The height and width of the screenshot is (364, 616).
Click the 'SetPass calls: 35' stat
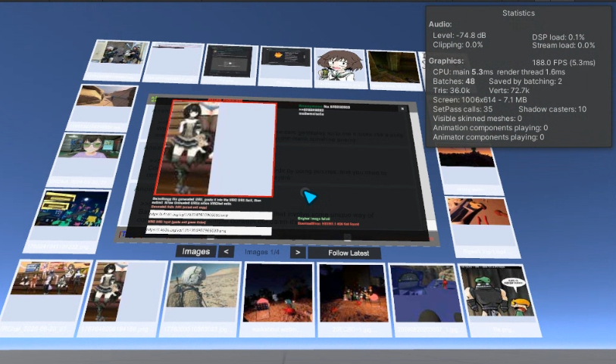pos(462,110)
